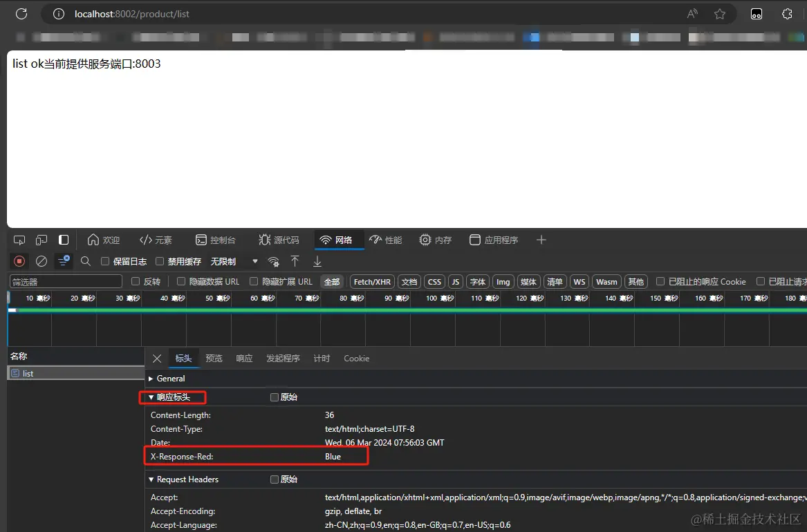807x532 pixels.
Task: Filter requests by 字体 fonts
Action: point(478,282)
